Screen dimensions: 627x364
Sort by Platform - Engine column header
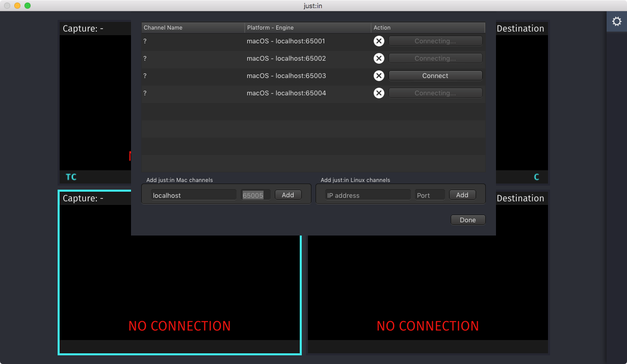[x=308, y=28]
